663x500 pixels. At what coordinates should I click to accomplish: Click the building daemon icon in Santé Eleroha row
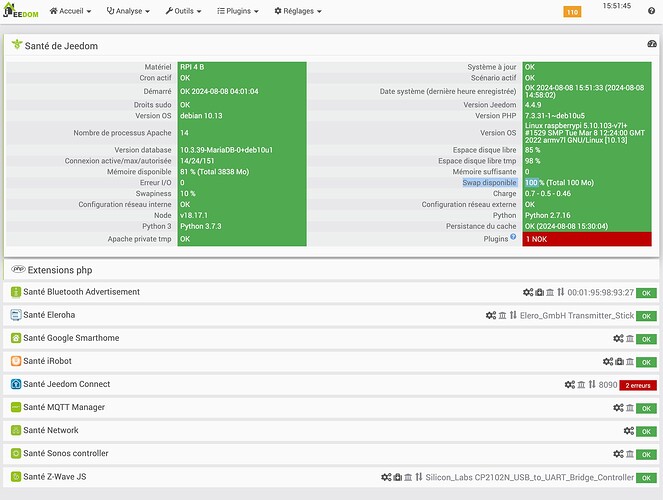coord(502,315)
